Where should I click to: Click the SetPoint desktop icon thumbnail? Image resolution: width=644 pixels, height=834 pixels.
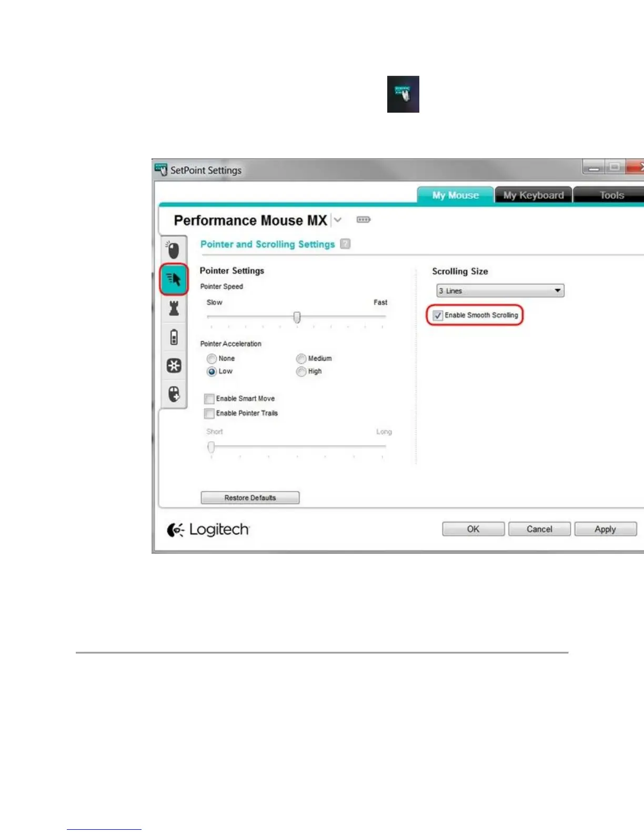(403, 94)
